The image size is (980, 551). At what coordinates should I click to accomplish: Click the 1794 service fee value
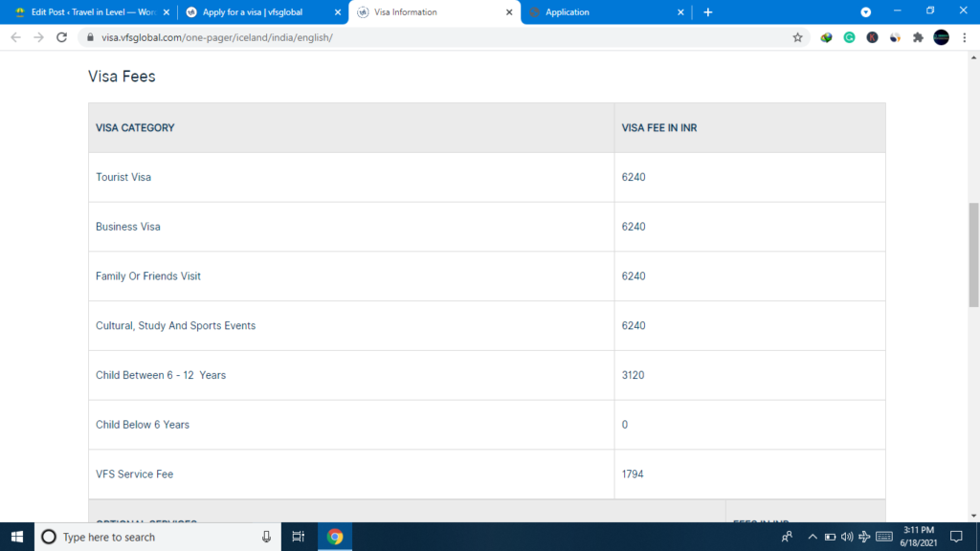(x=633, y=474)
